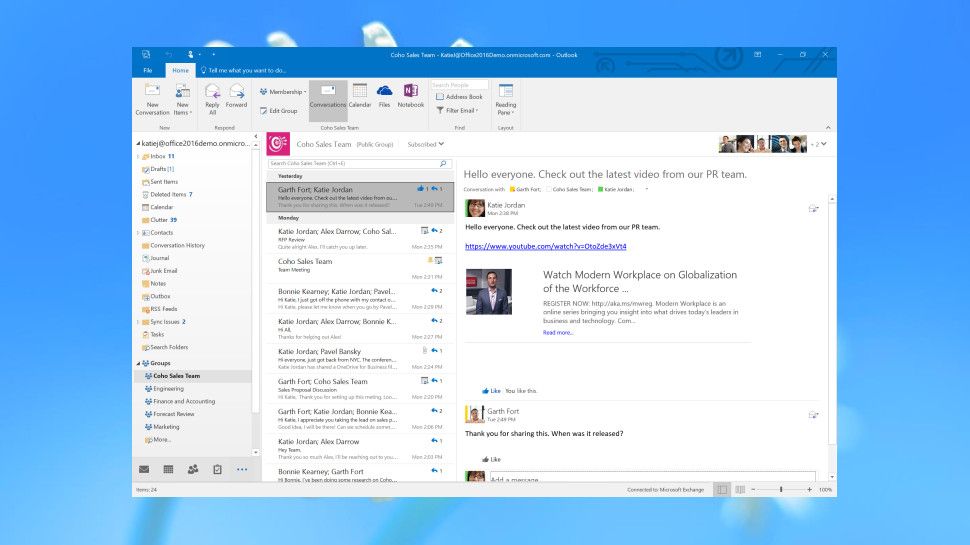
Task: Click the zoom out minus button
Action: click(753, 490)
